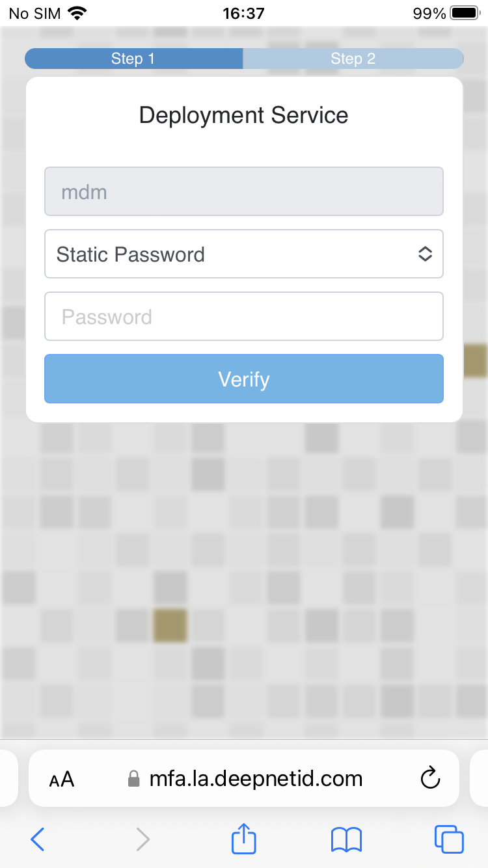Image resolution: width=488 pixels, height=868 pixels.
Task: Switch to the Step 1 tab
Action: point(133,59)
